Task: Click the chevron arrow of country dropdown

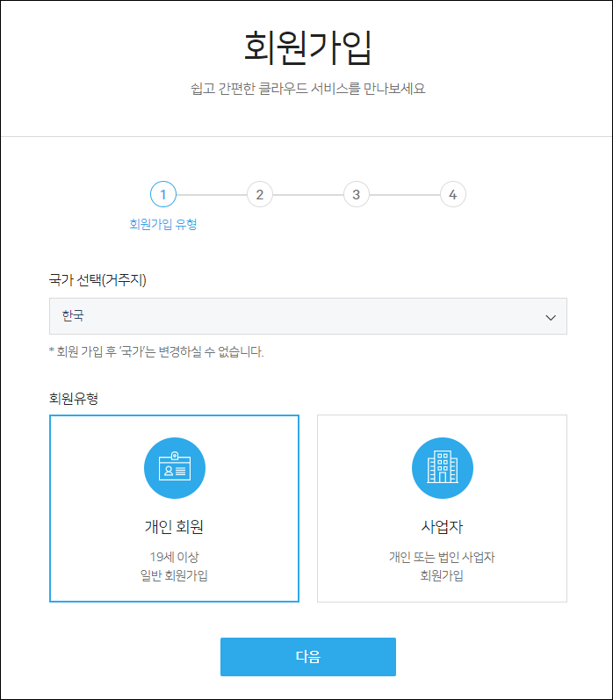Action: tap(551, 317)
